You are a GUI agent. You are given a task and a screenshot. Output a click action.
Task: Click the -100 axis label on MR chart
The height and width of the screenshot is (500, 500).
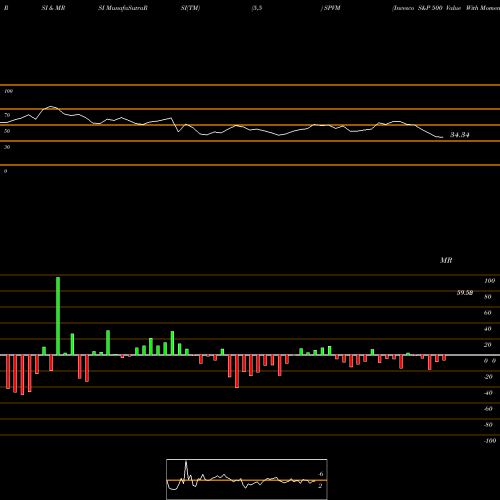coord(489,441)
